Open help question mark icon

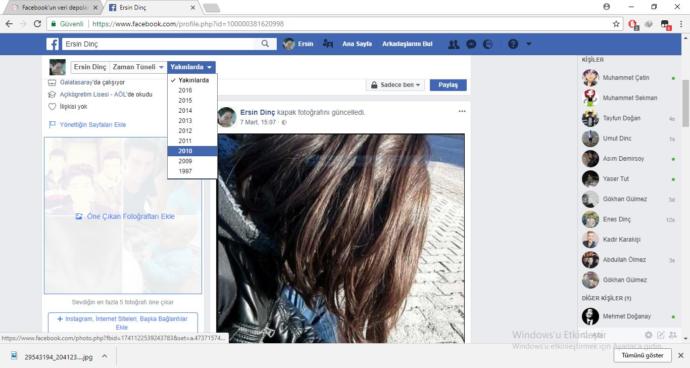coord(513,44)
